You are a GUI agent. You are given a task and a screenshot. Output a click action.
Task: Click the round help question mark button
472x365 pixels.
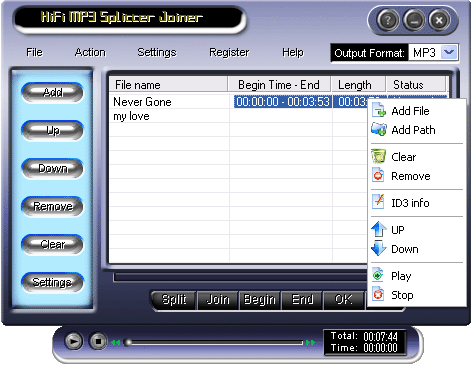pos(387,20)
